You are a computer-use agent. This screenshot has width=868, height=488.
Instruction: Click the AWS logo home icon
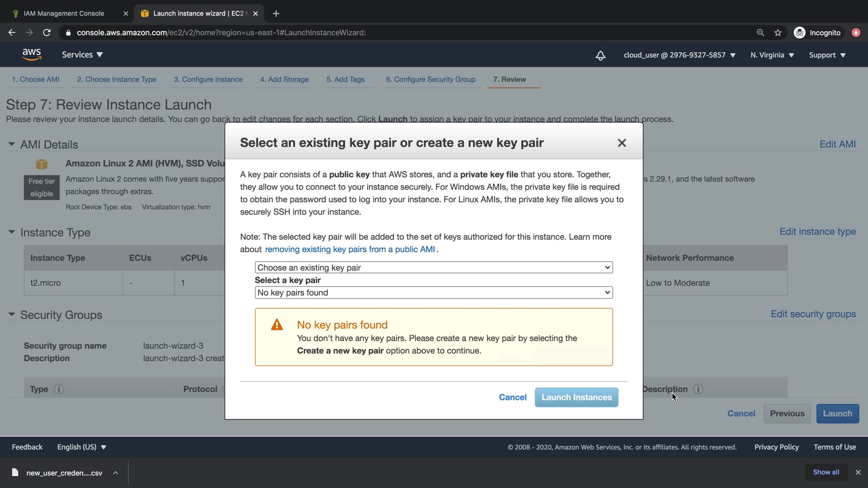coord(32,54)
